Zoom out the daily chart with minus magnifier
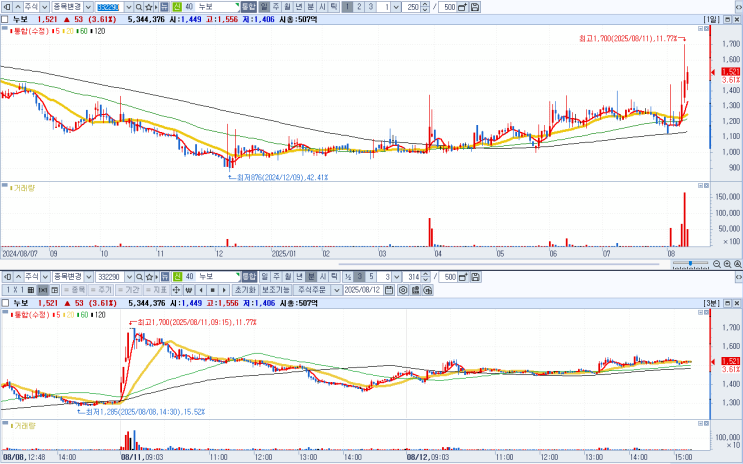This screenshot has width=743, height=464. coord(717,264)
